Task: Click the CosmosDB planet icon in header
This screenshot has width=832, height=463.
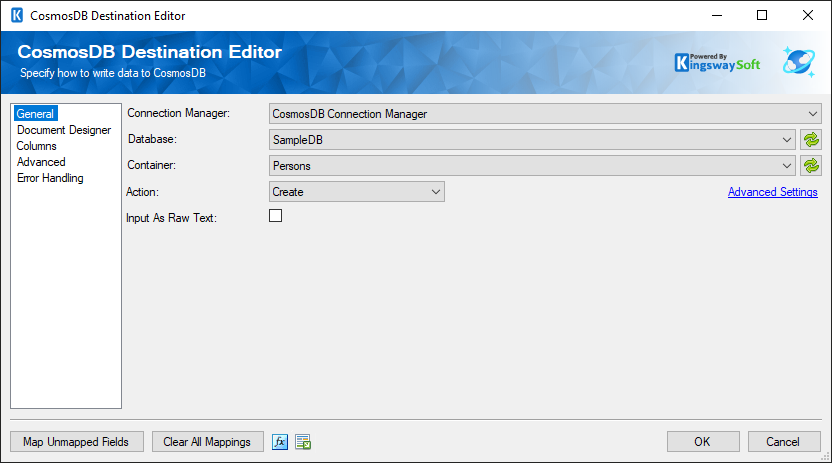Action: tap(799, 62)
